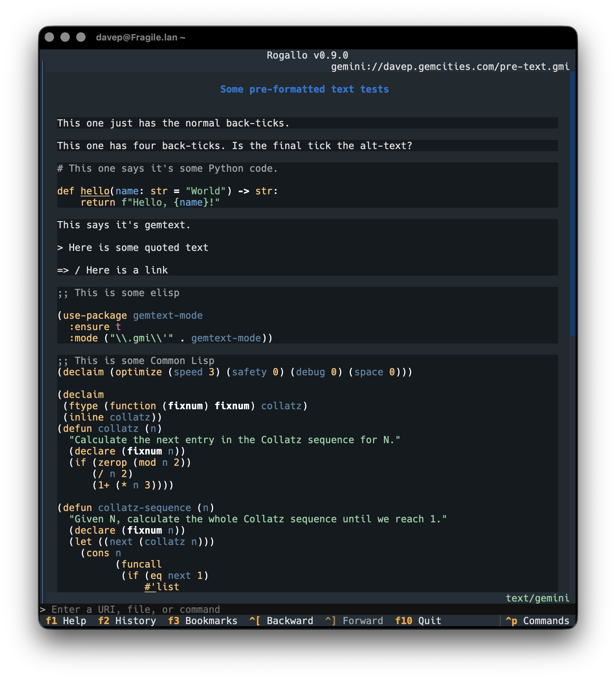Go Forward using the ^] footer key
This screenshot has height=680, width=616.
354,621
